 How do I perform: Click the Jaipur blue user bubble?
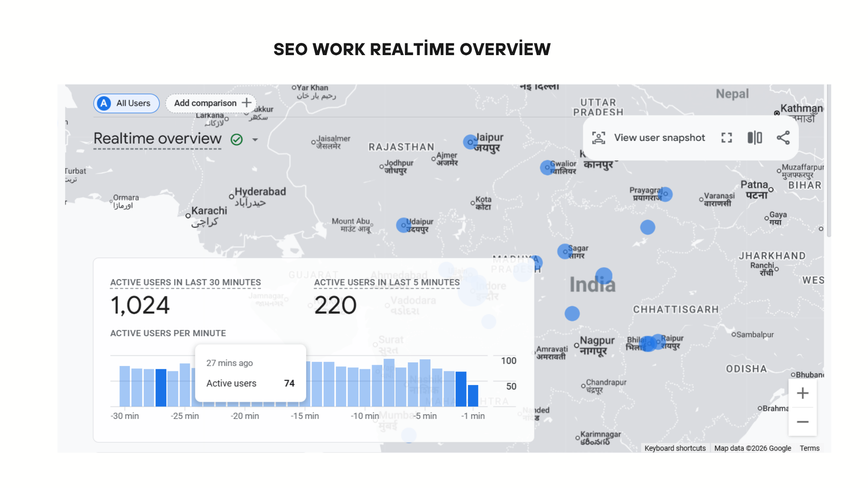470,142
